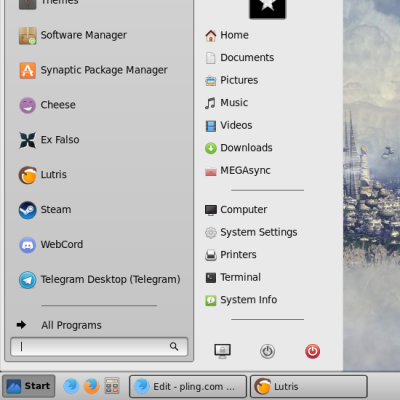Open the blue browser launcher on the taskbar

(x=71, y=386)
